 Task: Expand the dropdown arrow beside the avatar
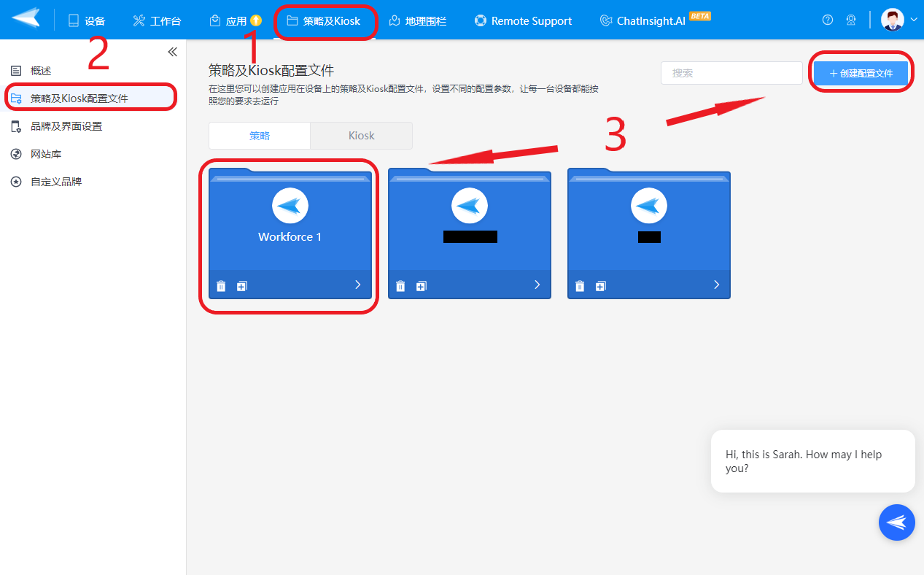(x=914, y=20)
